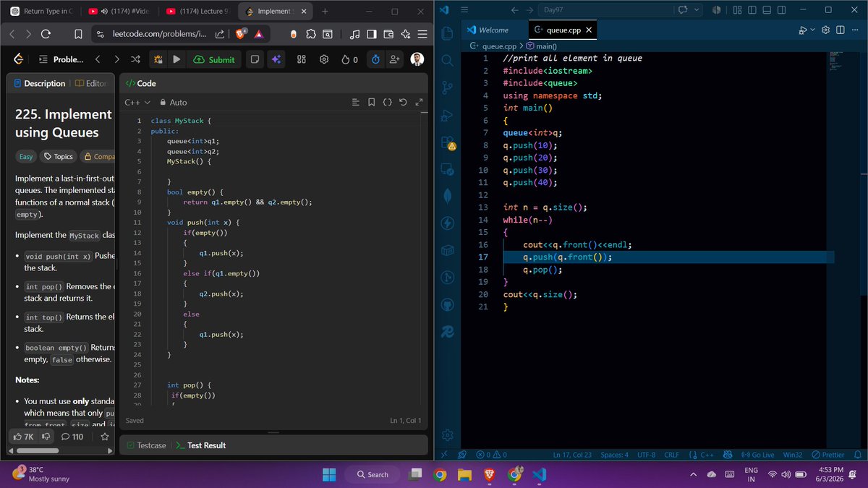
Task: Open LeetCode AI sparkle assistant
Action: pyautogui.click(x=276, y=59)
